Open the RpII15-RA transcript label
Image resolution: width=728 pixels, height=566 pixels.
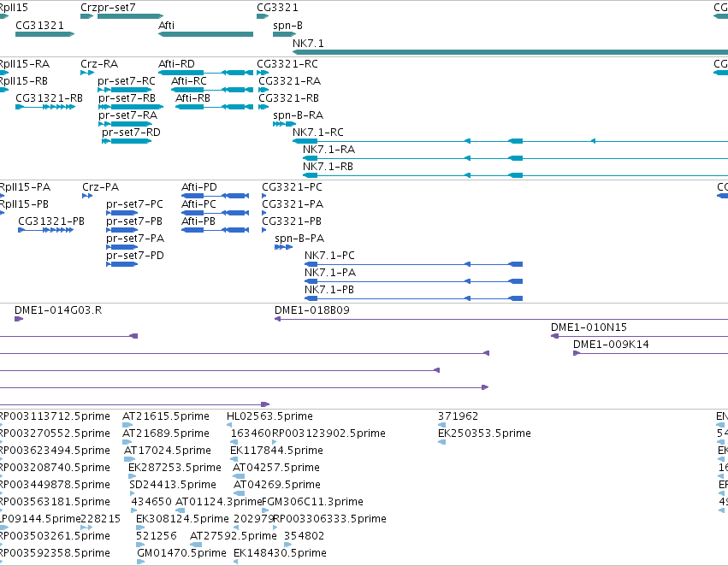pyautogui.click(x=25, y=64)
